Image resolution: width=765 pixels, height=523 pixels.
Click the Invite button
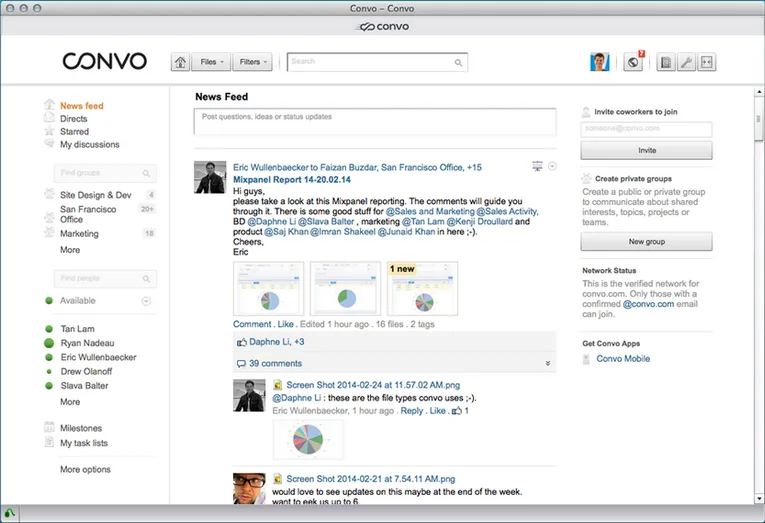point(646,150)
